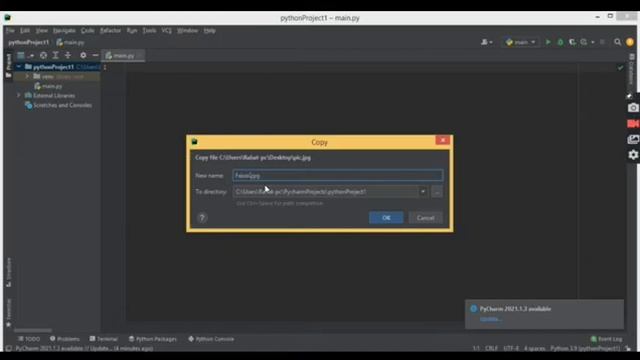
Task: Click the Select Opened File target icon
Action: coord(43,56)
